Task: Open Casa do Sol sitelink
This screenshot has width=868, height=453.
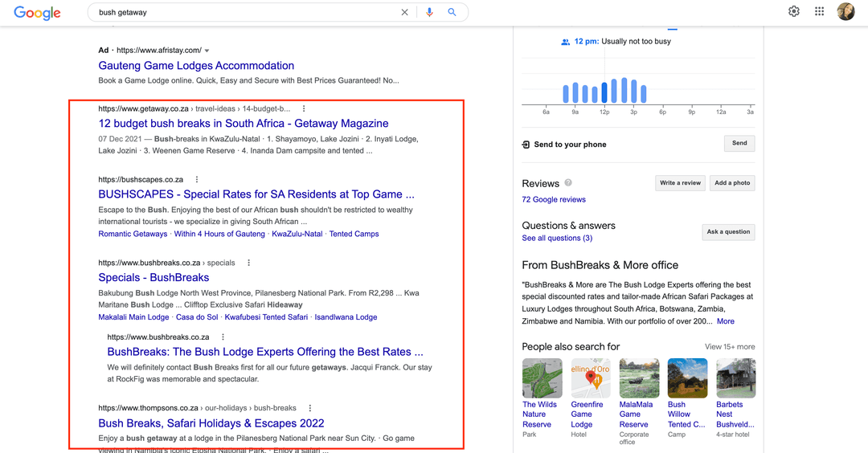Action: 197,317
